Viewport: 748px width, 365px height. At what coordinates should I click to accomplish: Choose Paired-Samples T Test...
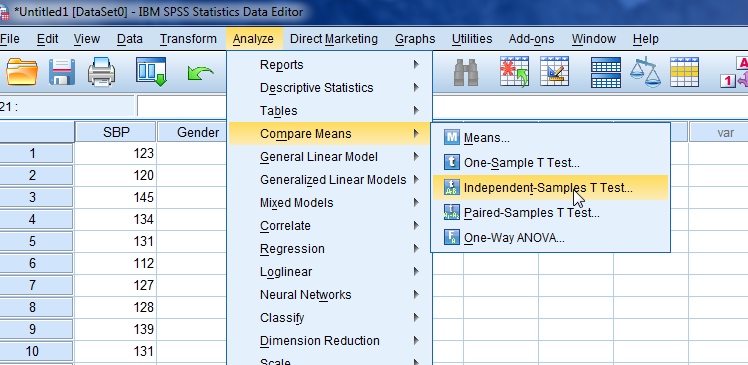pyautogui.click(x=551, y=212)
